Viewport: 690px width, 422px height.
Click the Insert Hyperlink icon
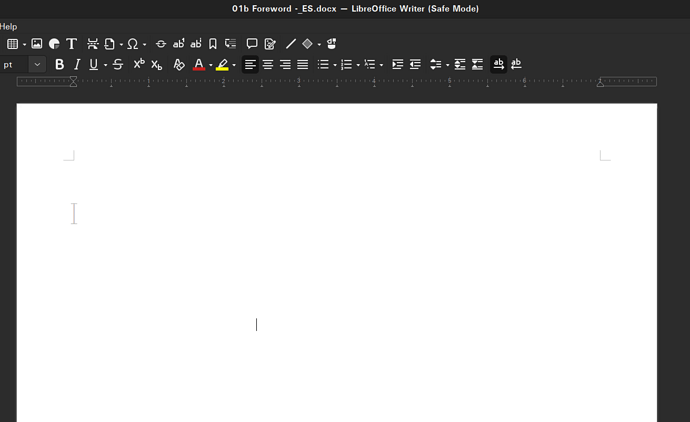[161, 44]
